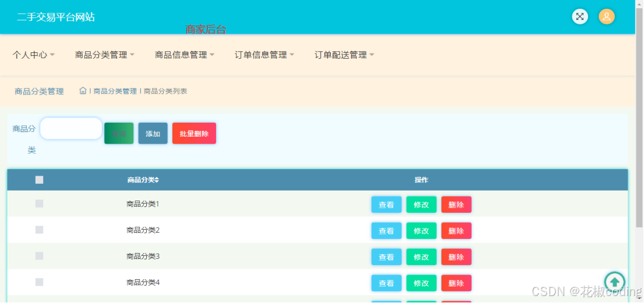Edit 商品分类4 with 修改 button

pyautogui.click(x=422, y=283)
